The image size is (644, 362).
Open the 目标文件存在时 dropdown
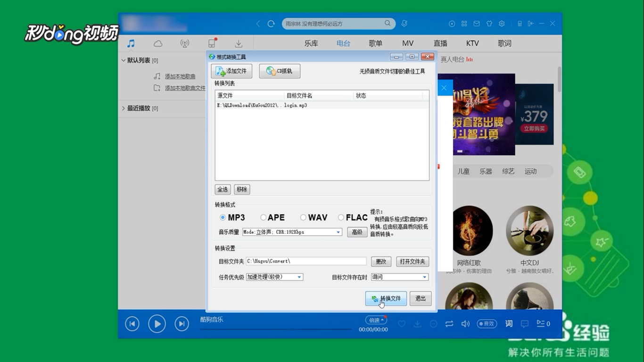point(399,277)
